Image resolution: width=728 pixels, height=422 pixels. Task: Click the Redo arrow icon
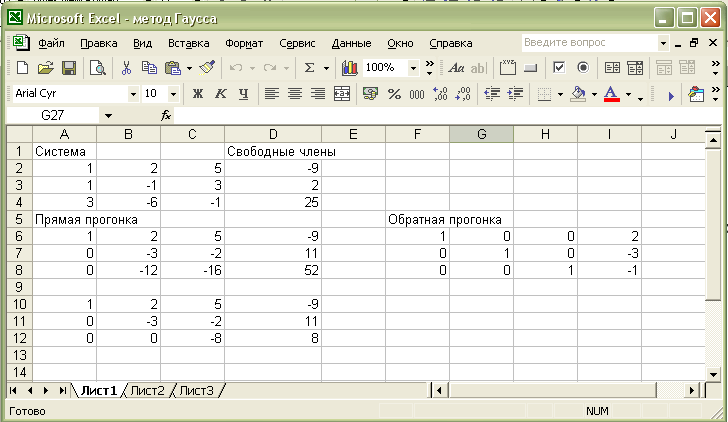tap(270, 68)
